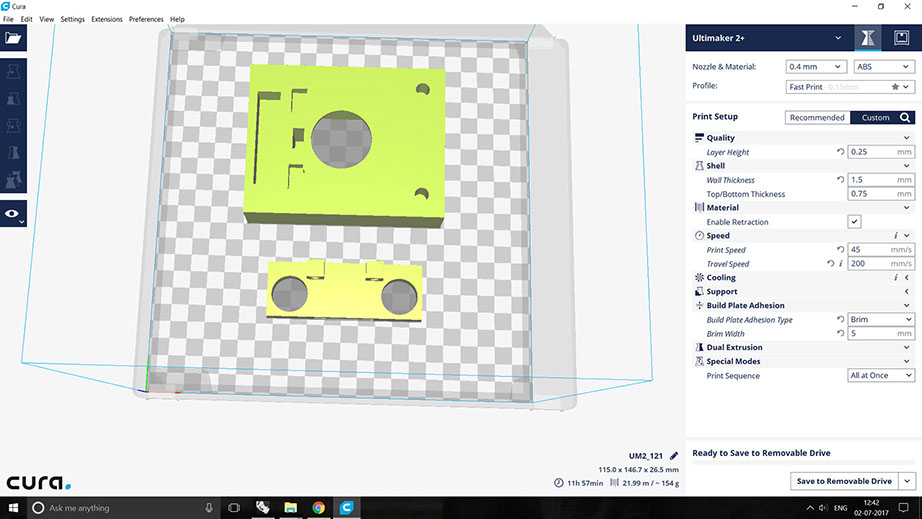The width and height of the screenshot is (922, 519).
Task: Select the Mirror tool in left toolbar
Action: [x=13, y=153]
